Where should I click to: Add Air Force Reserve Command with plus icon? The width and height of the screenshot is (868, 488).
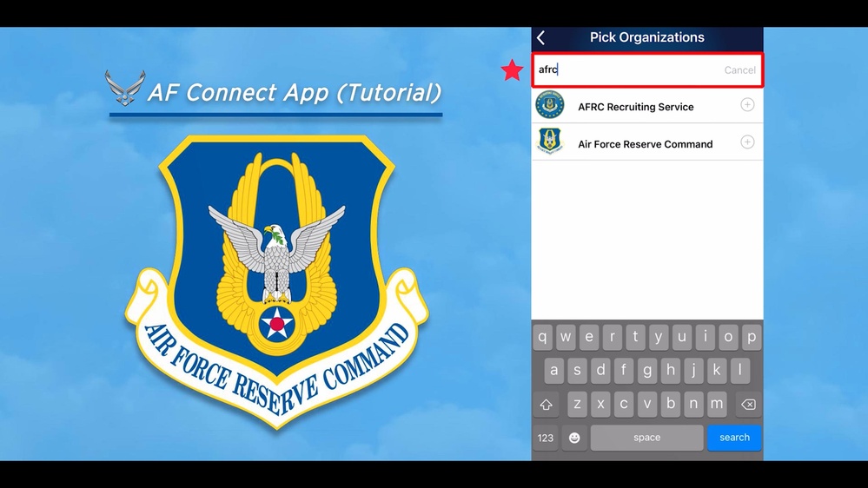pyautogui.click(x=747, y=142)
